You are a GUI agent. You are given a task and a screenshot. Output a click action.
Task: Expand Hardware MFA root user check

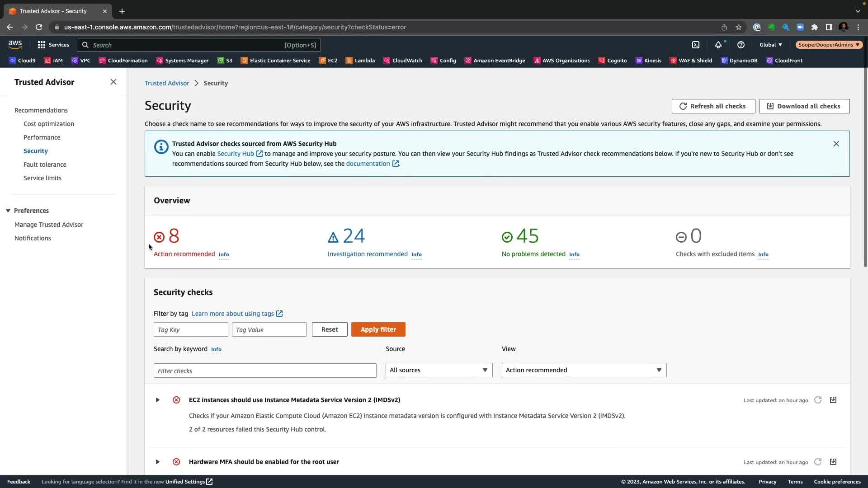[x=157, y=462]
